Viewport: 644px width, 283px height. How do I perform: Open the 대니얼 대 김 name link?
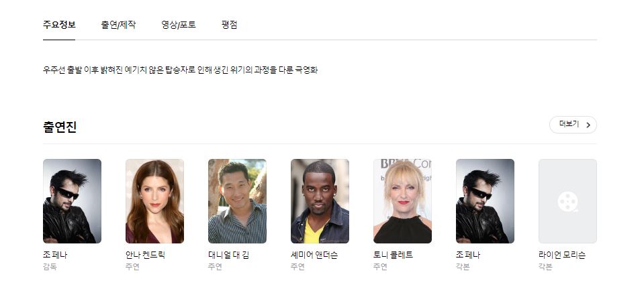pos(228,255)
